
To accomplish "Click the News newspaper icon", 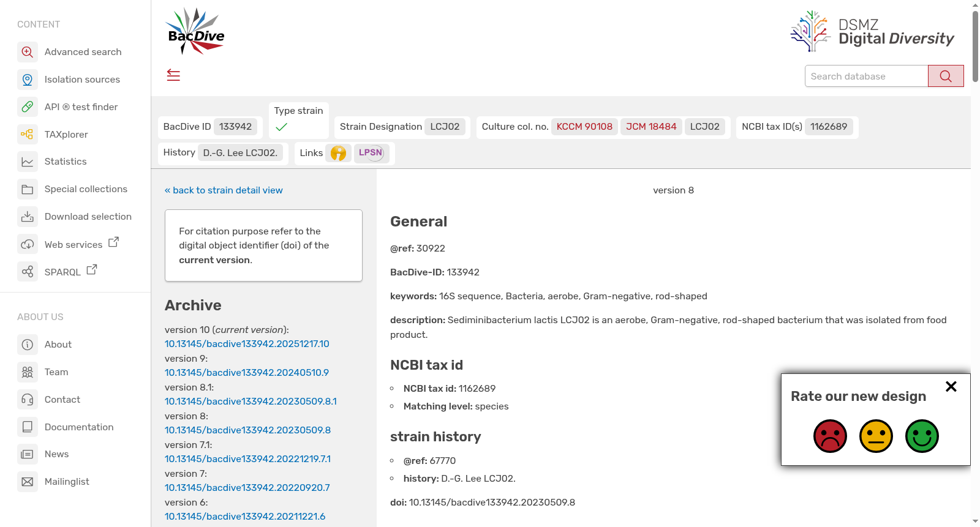I will (28, 454).
